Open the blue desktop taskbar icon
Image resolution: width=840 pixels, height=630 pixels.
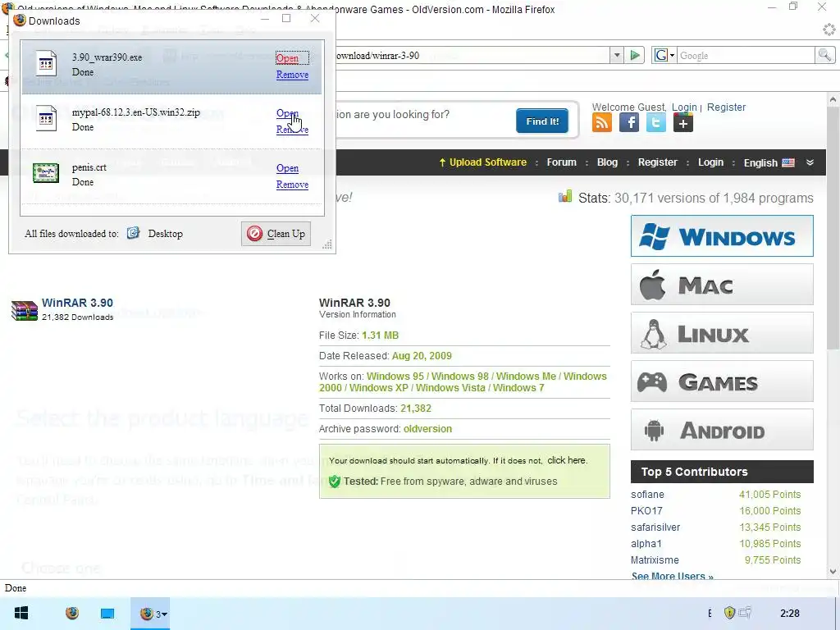(107, 614)
